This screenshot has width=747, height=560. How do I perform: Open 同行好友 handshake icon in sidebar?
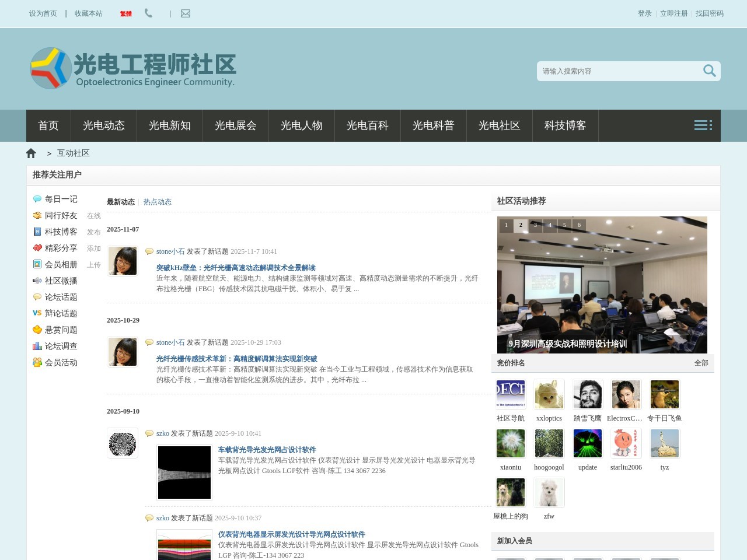pyautogui.click(x=37, y=215)
